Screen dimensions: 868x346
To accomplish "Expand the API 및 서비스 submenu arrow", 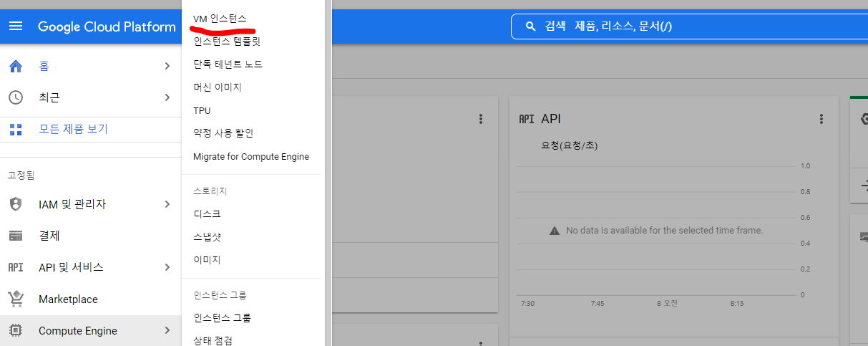I will [167, 267].
